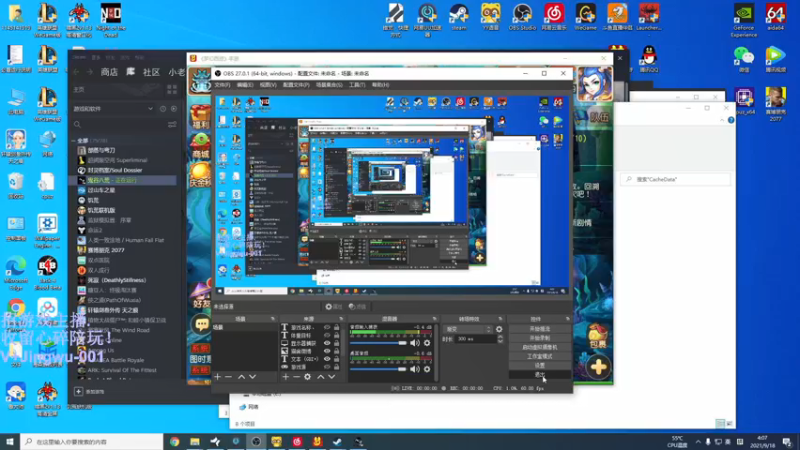Open File Explorer from taskbar
800x450 pixels.
pos(195,442)
